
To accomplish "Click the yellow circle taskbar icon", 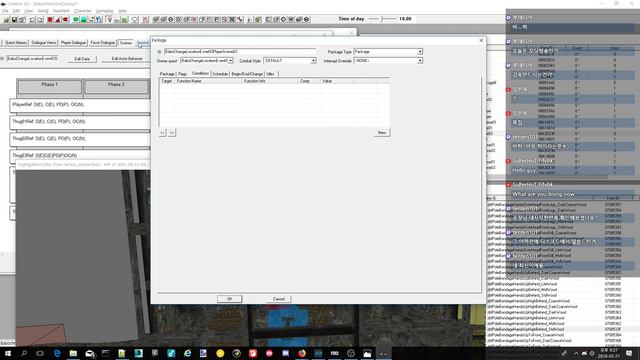I will [220, 353].
